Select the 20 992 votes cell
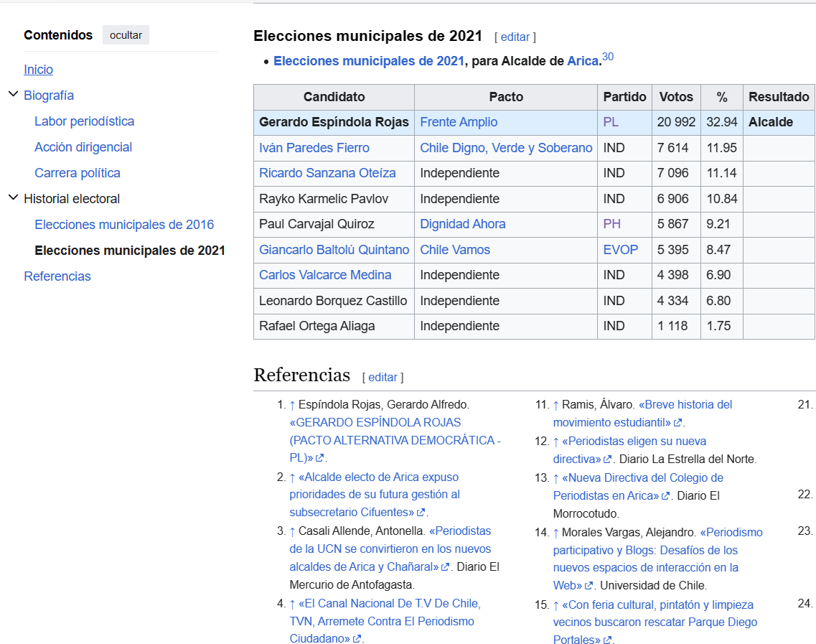Viewport: 816px width, 644px height. click(x=676, y=122)
